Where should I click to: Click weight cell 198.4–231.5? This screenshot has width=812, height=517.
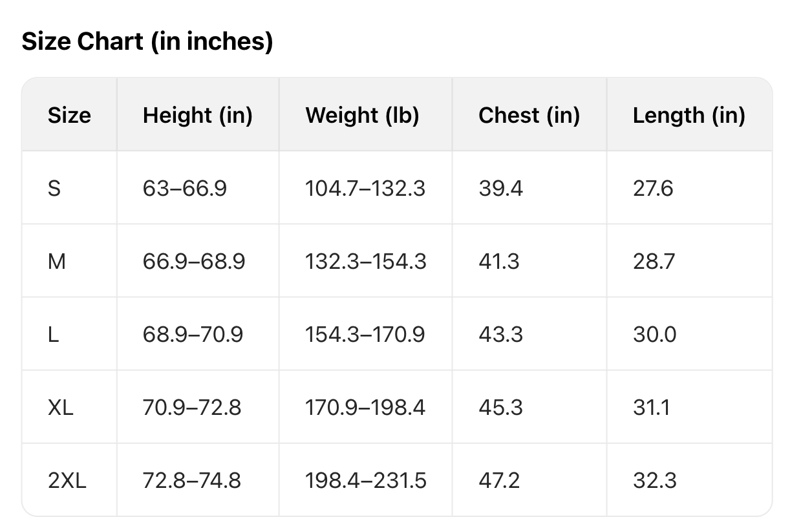click(x=365, y=481)
